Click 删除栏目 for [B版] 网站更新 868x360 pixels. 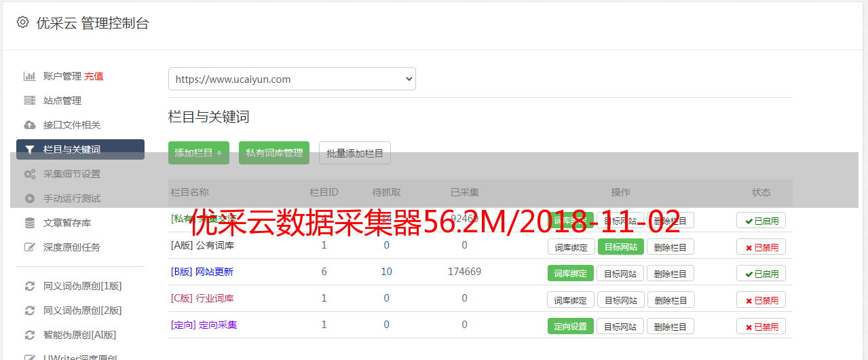[671, 273]
